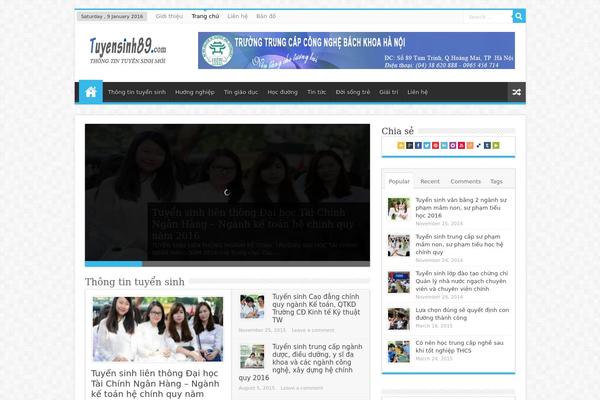Image resolution: width=600 pixels, height=400 pixels.
Task: Click thumbnail of the Có nên học trung cấp post
Action: [x=399, y=352]
